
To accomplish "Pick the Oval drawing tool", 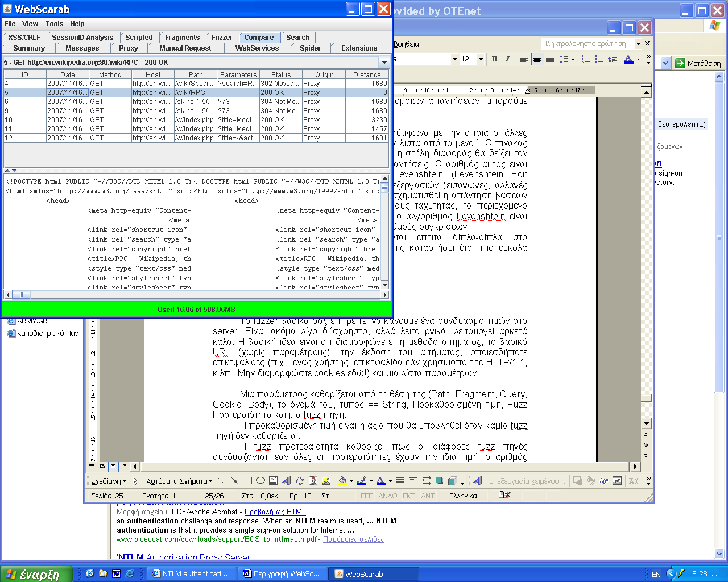I will click(260, 481).
